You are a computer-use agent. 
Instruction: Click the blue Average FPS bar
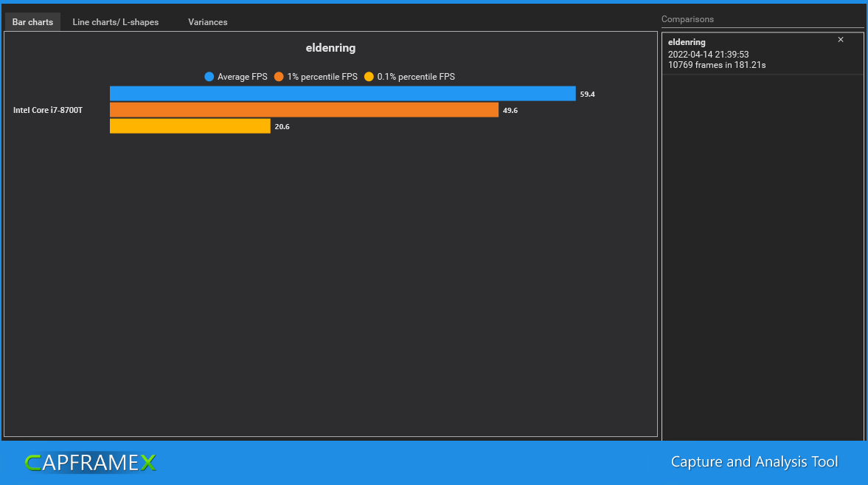(343, 94)
